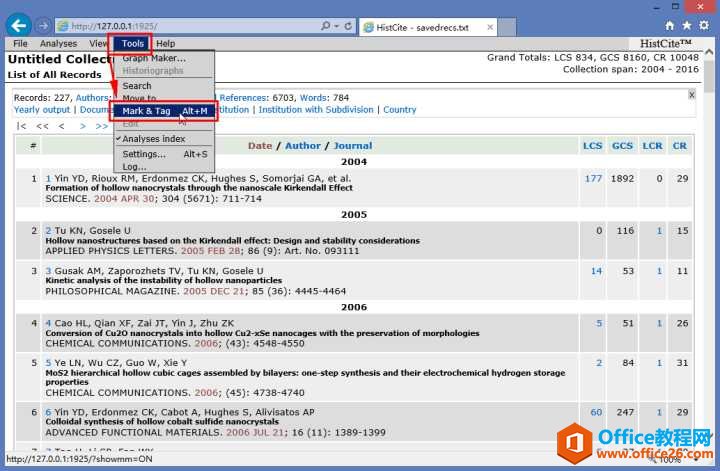This screenshot has height=471, width=720.
Task: Go to next page with > arrow
Action: (x=83, y=126)
